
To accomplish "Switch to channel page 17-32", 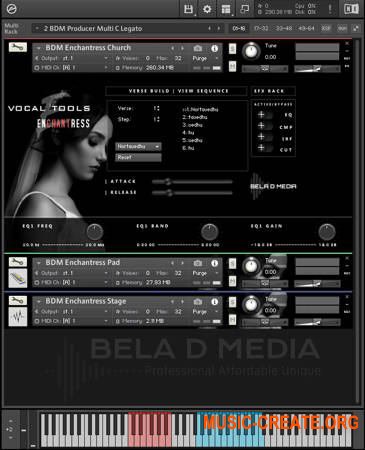I will pos(261,28).
